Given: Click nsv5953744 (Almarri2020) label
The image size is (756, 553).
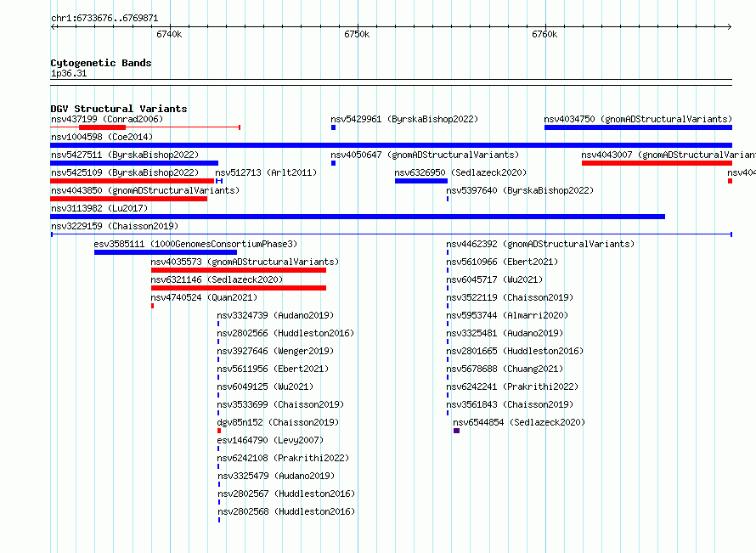Looking at the screenshot, I should (x=507, y=315).
